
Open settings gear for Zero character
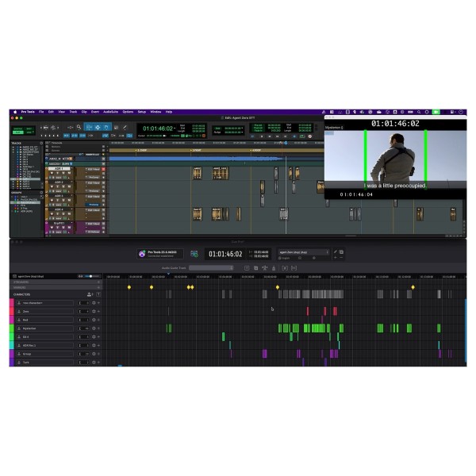point(94,312)
